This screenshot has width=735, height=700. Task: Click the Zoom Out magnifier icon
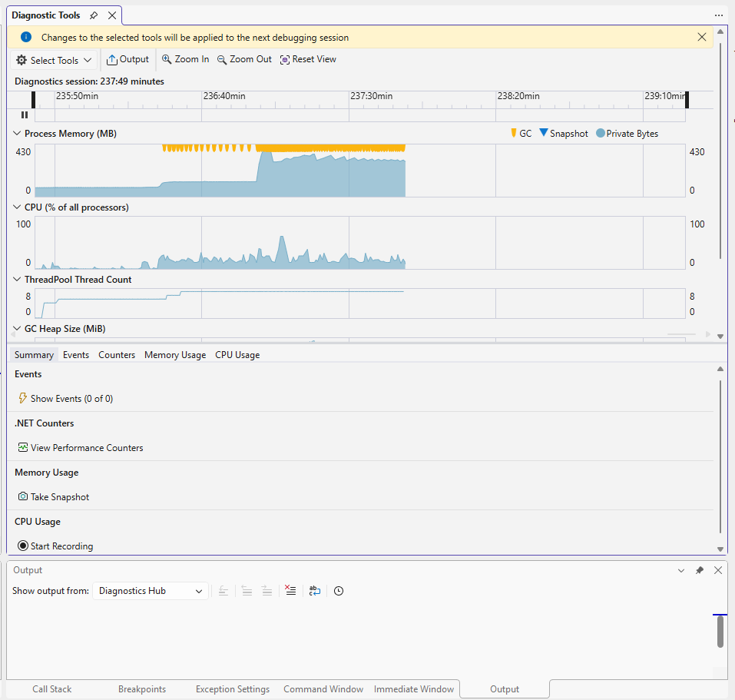coord(222,59)
